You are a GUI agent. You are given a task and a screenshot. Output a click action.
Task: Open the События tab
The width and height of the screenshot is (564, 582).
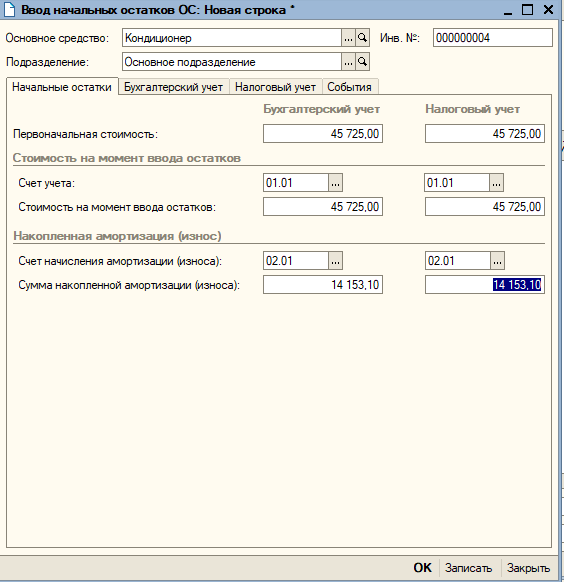[350, 87]
